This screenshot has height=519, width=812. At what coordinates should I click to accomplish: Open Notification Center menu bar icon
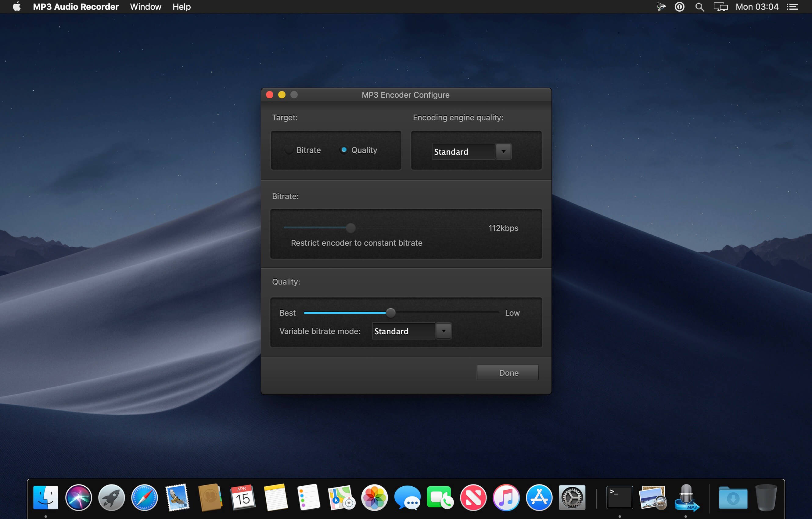792,7
